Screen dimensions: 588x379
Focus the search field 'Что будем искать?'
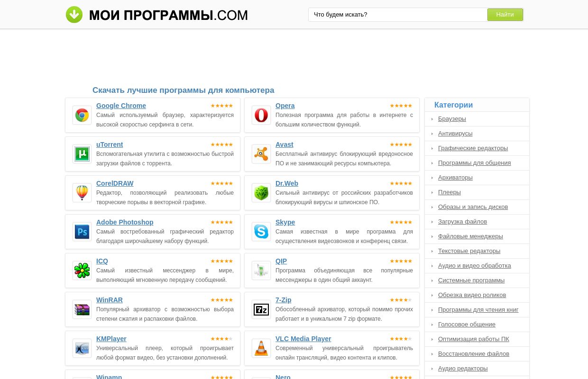click(397, 15)
